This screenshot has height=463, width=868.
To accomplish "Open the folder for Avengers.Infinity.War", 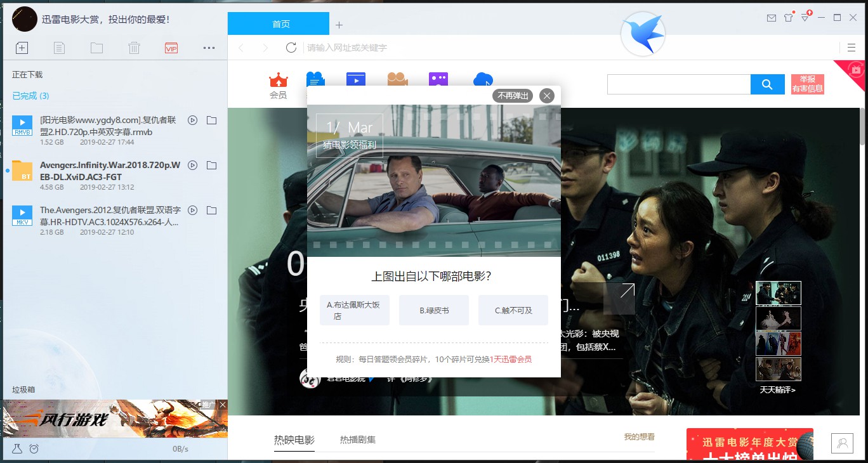I will (x=212, y=166).
